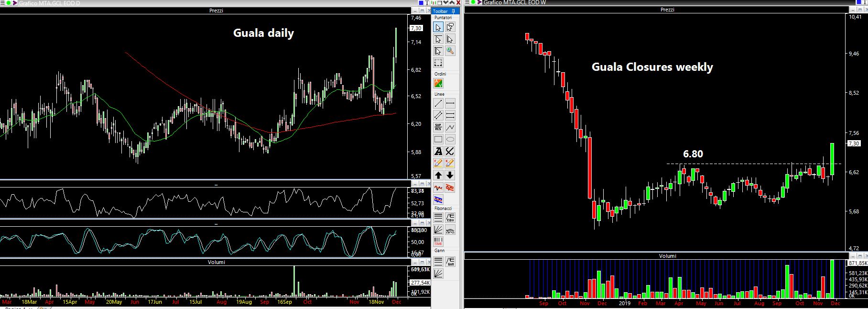
Task: Click the blue and red lines icon
Action: point(438,199)
